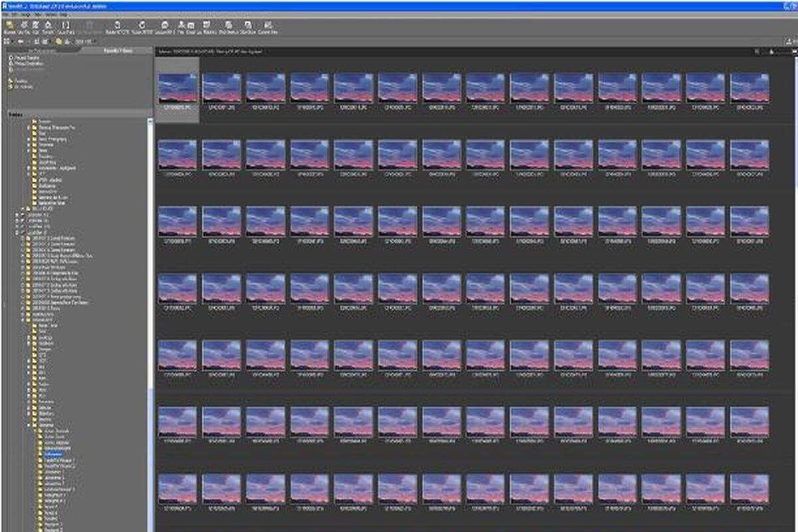The width and height of the screenshot is (798, 532).
Task: Click the Email icon in the toolbar
Action: click(191, 27)
